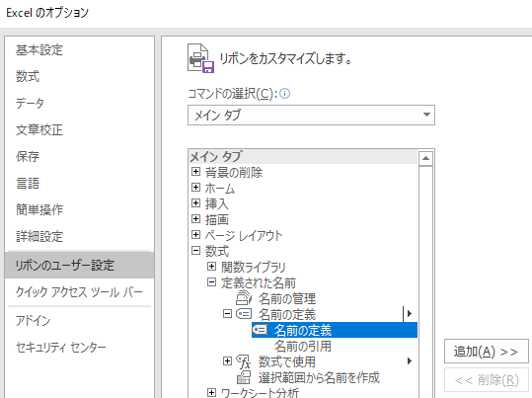Expand the 描画 tab node
The image size is (532, 398).
click(x=195, y=218)
